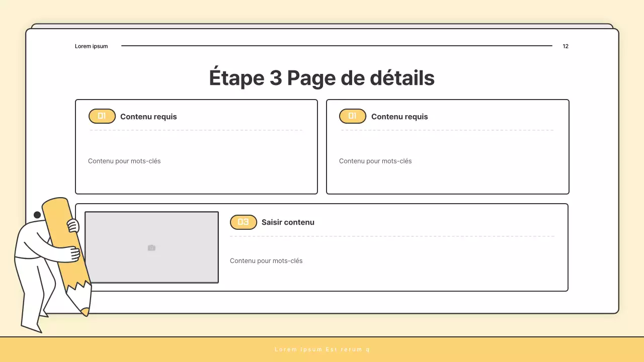Select the title "Étape 3 Page de détails"
The image size is (644, 362).
click(321, 78)
